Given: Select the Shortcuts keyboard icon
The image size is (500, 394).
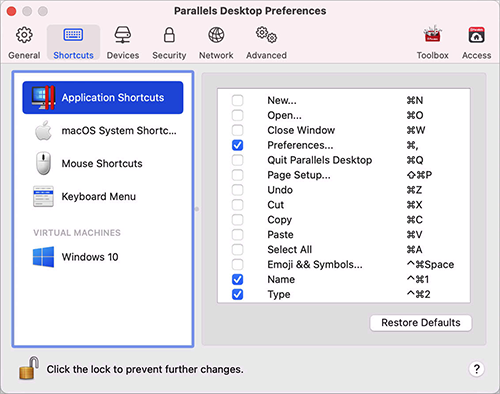Looking at the screenshot, I should pyautogui.click(x=73, y=35).
